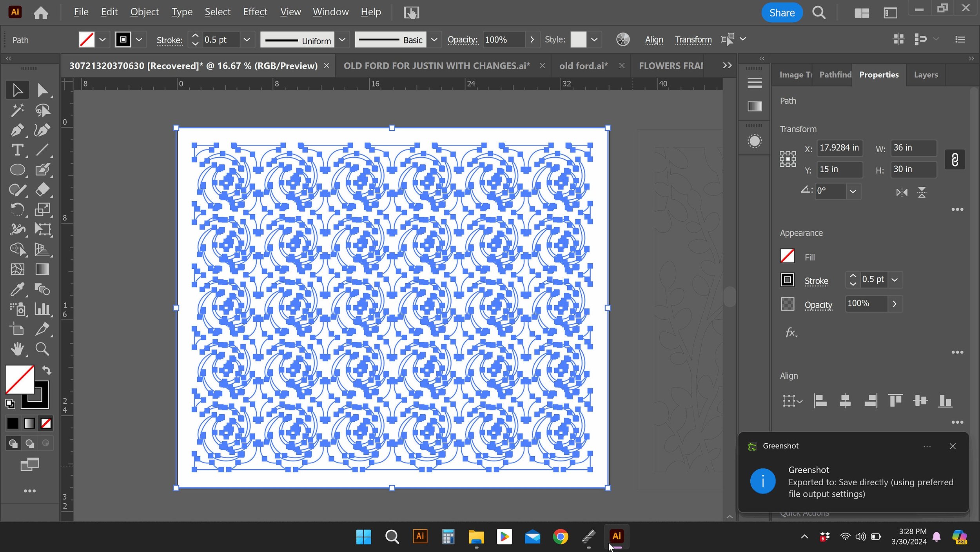Open Opacity link in Appearance section
This screenshot has height=552, width=980.
(x=818, y=305)
